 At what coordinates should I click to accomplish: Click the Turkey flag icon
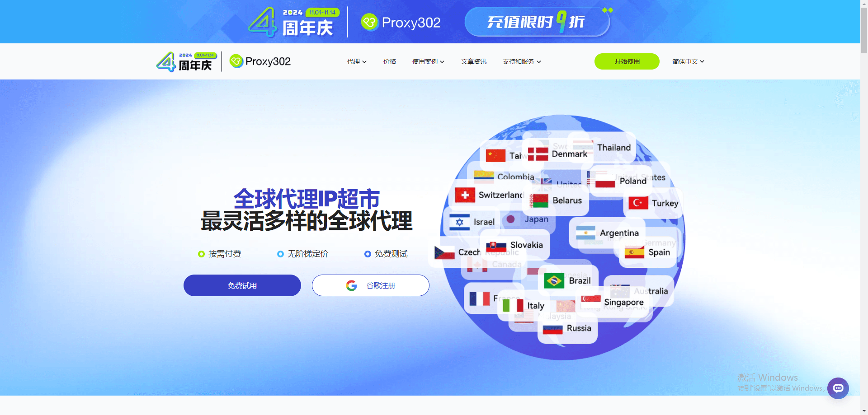638,203
